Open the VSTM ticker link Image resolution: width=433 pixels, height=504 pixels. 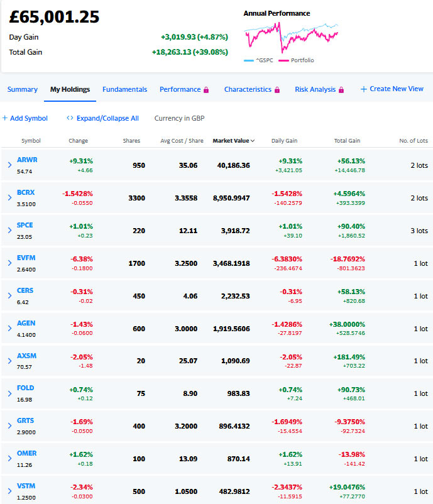26,486
